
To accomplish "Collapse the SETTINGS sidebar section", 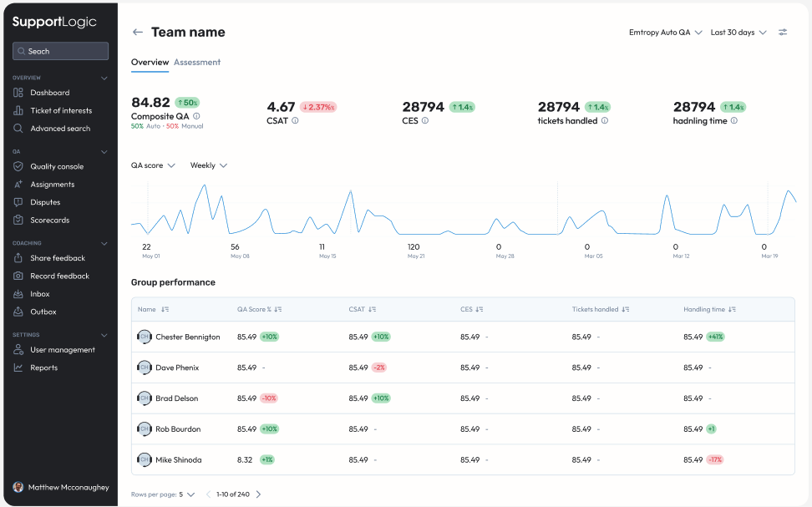I will (104, 335).
